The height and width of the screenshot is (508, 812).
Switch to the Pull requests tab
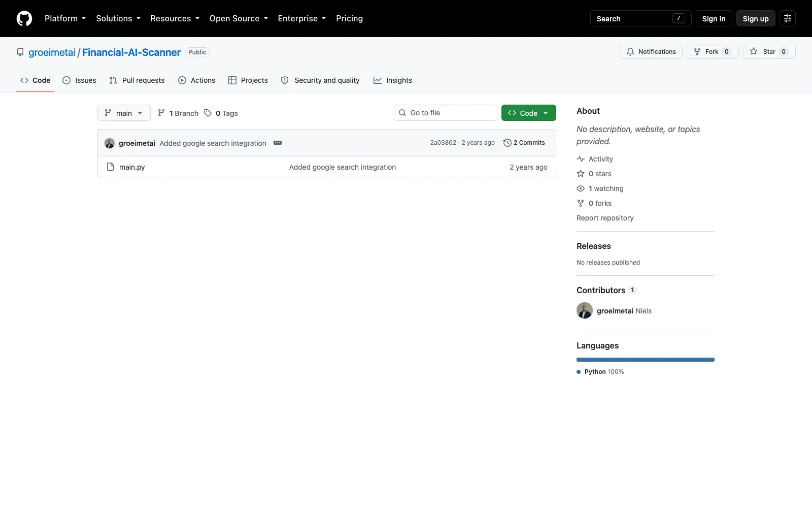(x=137, y=80)
